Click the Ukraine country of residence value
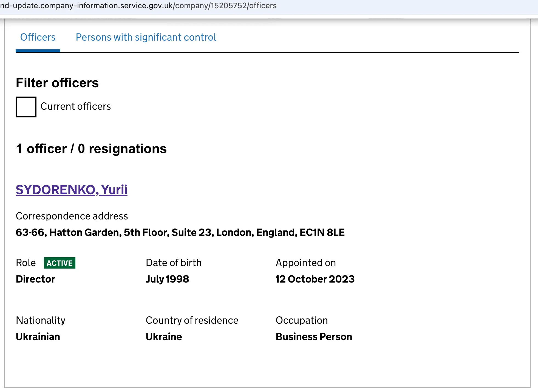The image size is (538, 392). 164,337
